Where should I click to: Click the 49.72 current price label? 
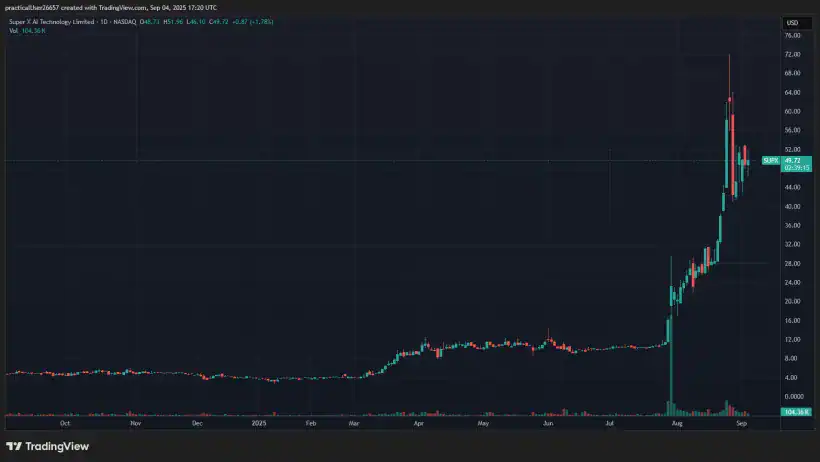coord(797,158)
